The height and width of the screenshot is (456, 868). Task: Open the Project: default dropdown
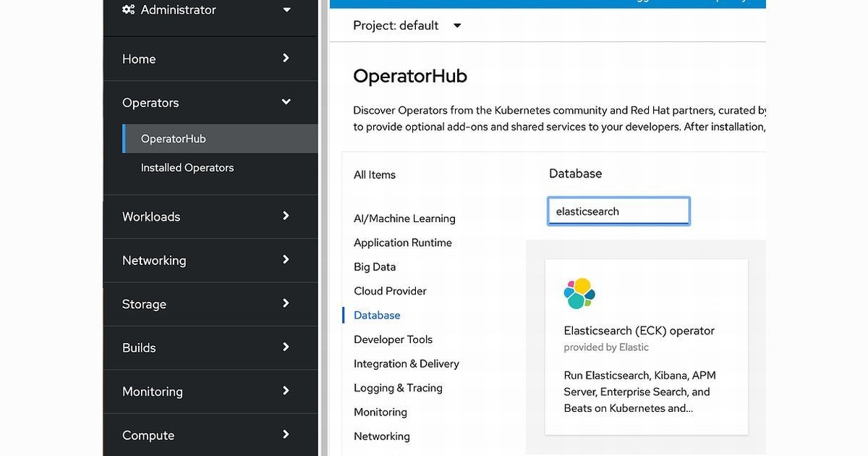(x=407, y=25)
